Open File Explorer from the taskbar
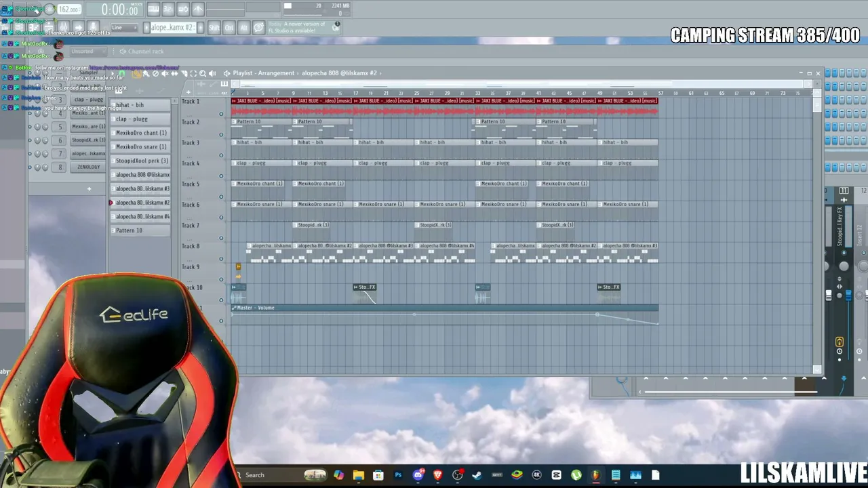This screenshot has height=488, width=868. tap(359, 475)
